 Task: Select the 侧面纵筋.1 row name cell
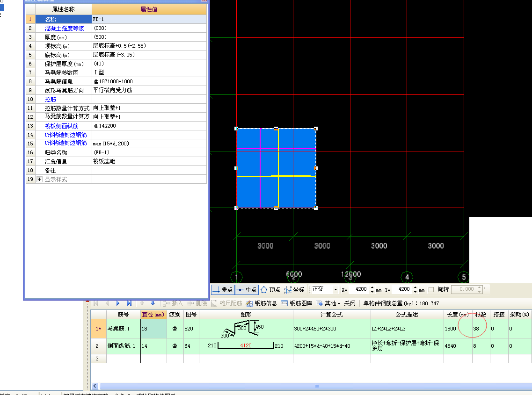point(123,346)
